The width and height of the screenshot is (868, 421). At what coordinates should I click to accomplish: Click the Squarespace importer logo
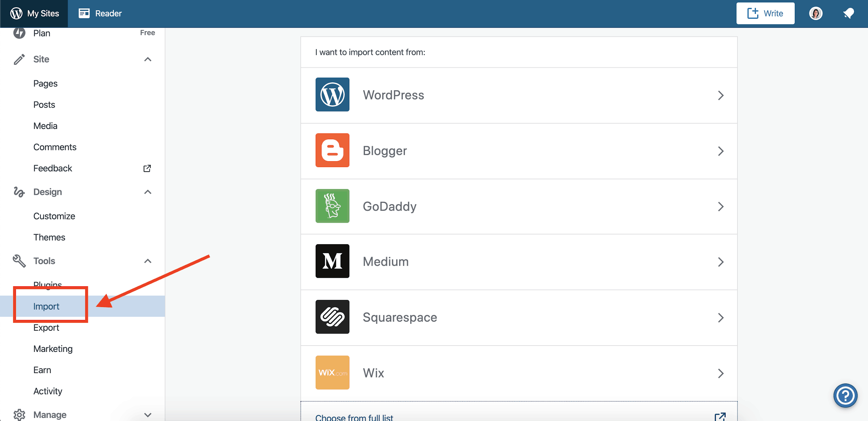[332, 317]
